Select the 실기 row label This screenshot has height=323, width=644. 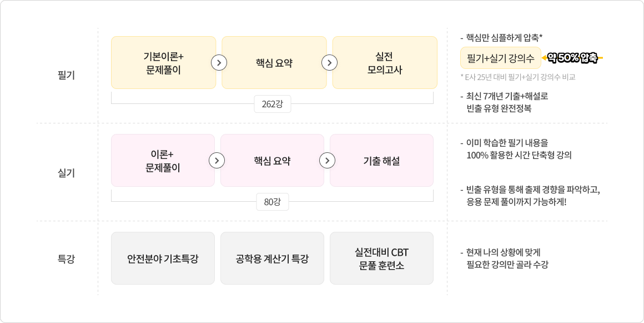coord(66,173)
